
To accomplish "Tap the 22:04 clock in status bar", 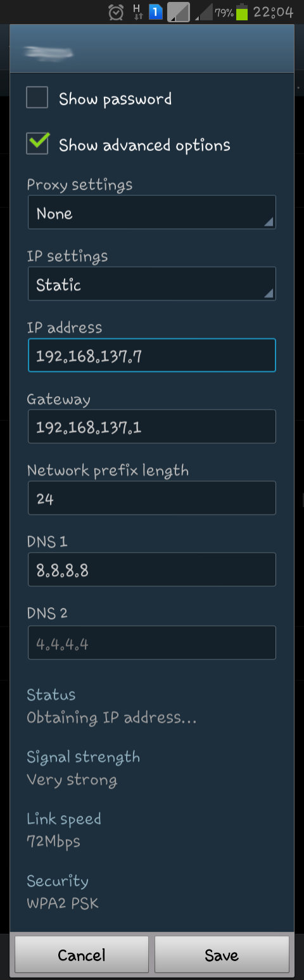I will 273,11.
